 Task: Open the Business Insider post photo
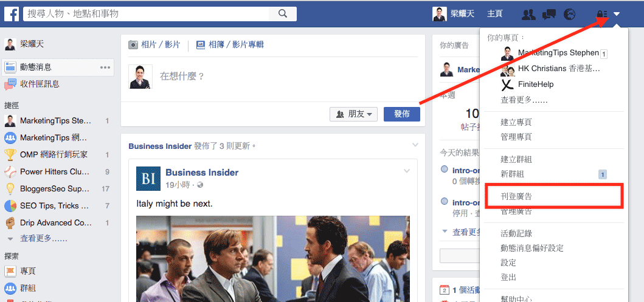click(273, 259)
